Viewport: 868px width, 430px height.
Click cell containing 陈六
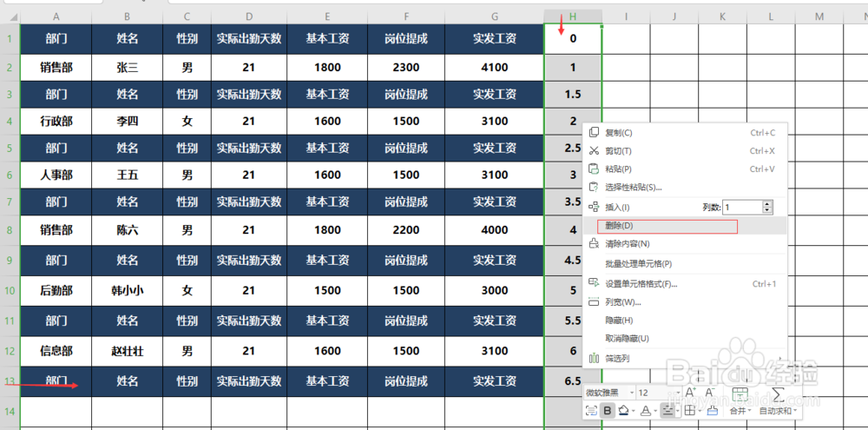128,230
